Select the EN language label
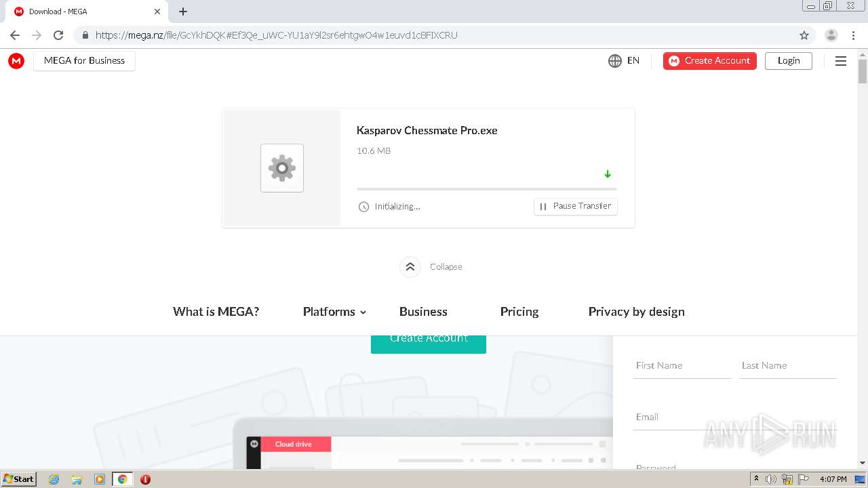The image size is (868, 488). point(633,61)
